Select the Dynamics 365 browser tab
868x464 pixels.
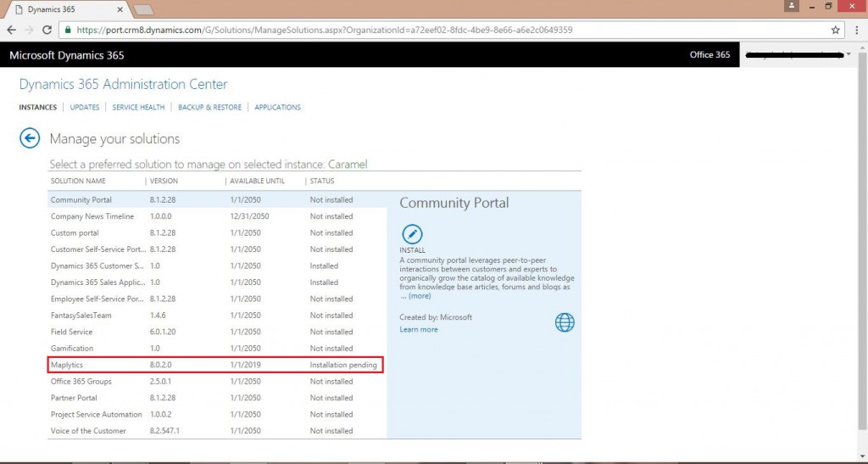(68, 9)
